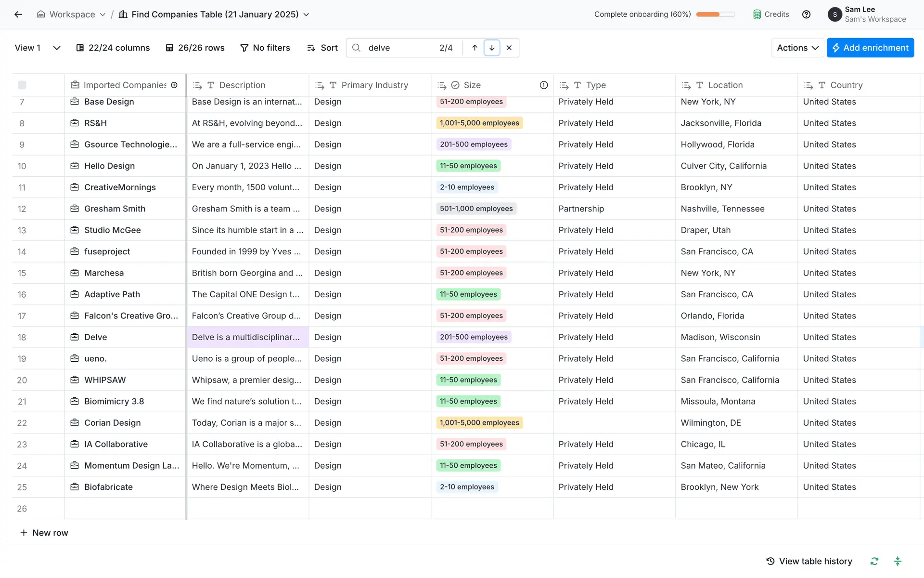The height and width of the screenshot is (578, 924).
Task: Click the search field containing delve
Action: [x=399, y=48]
